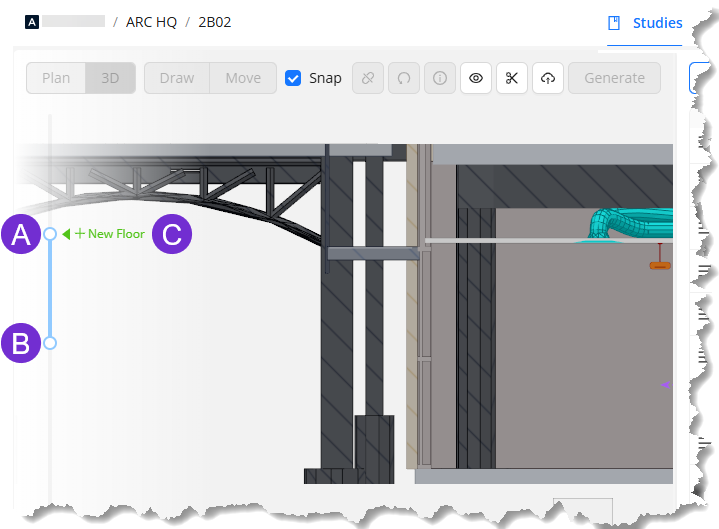The height and width of the screenshot is (529, 719).
Task: Click the green arrow beside New Floor
Action: point(66,234)
